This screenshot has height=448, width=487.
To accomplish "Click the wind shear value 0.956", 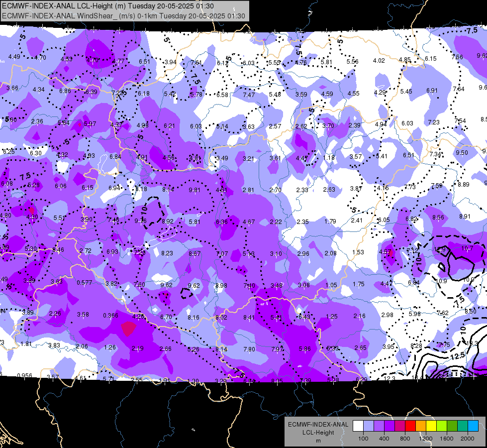I will (x=24, y=375).
